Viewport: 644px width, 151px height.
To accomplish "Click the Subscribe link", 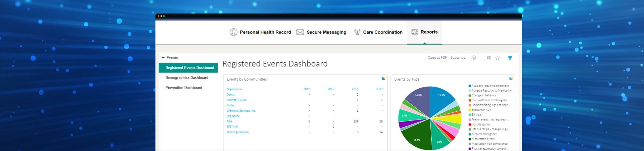I will click(458, 58).
